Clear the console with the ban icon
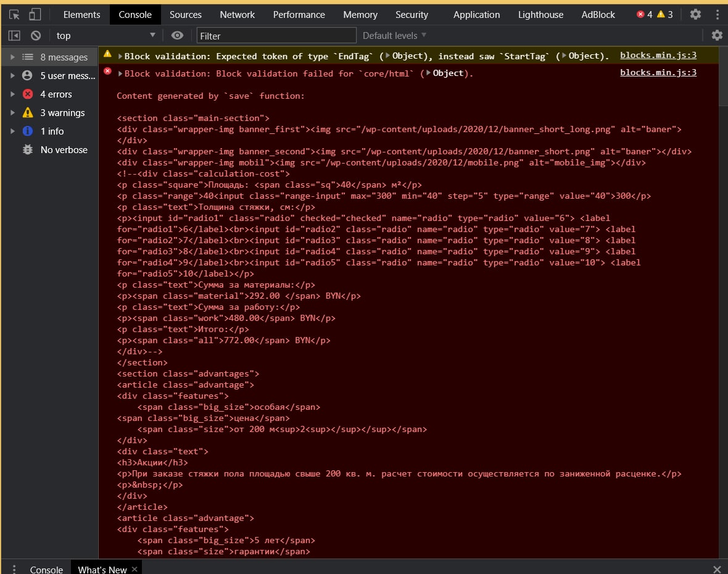Image resolution: width=728 pixels, height=574 pixels. click(x=36, y=36)
